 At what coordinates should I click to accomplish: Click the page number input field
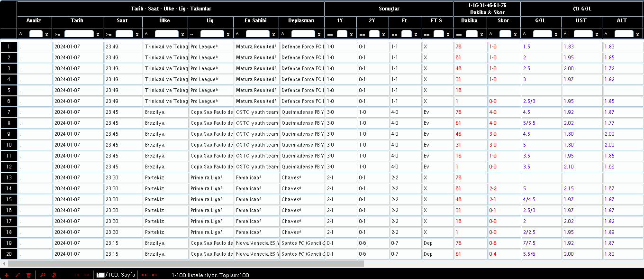pyautogui.click(x=100, y=275)
